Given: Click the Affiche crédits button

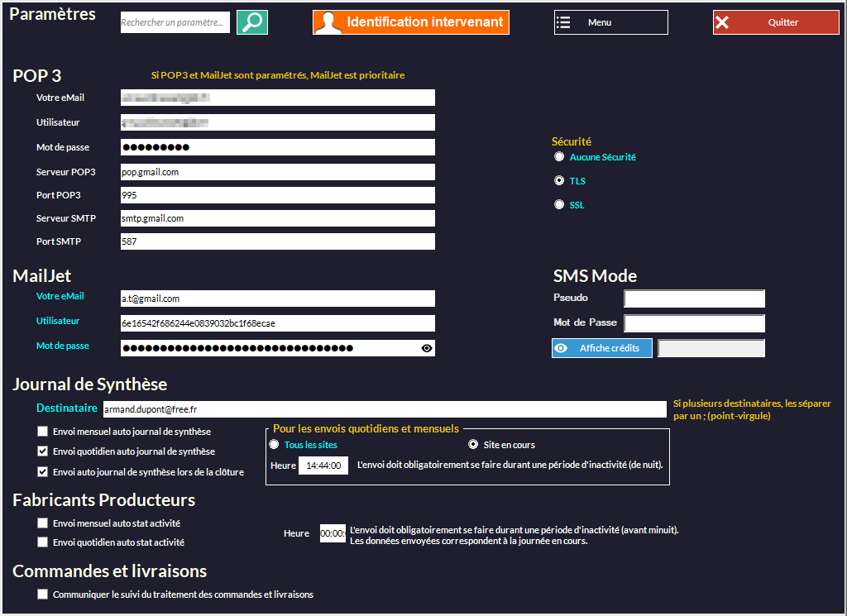Looking at the screenshot, I should tap(601, 348).
